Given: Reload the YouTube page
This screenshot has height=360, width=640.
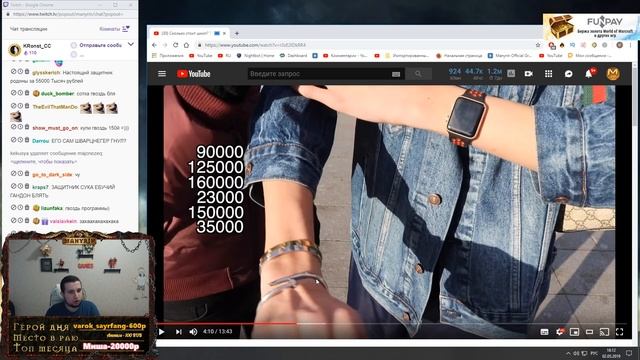Looking at the screenshot, I should click(176, 45).
